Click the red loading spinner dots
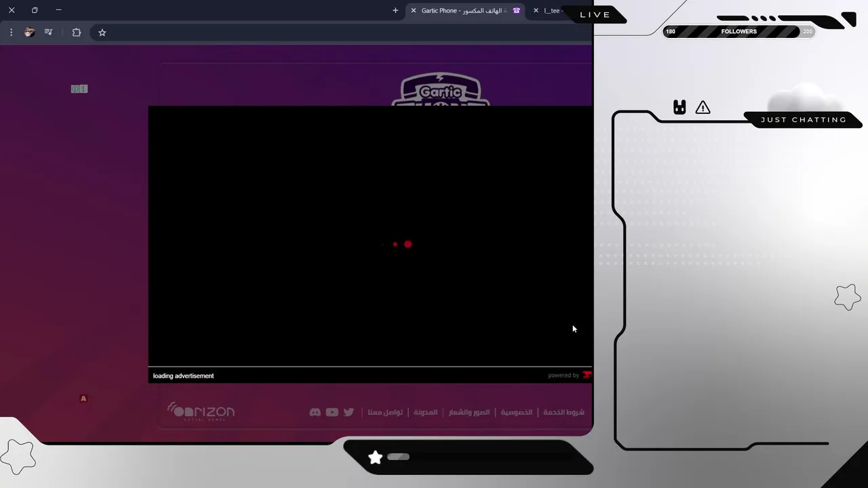The width and height of the screenshot is (868, 488). coord(397,244)
